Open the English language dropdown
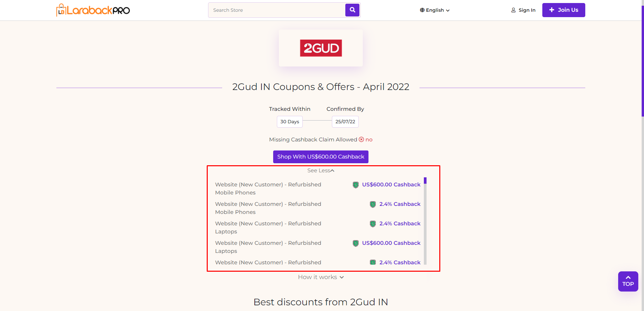The image size is (644, 311). (x=435, y=10)
